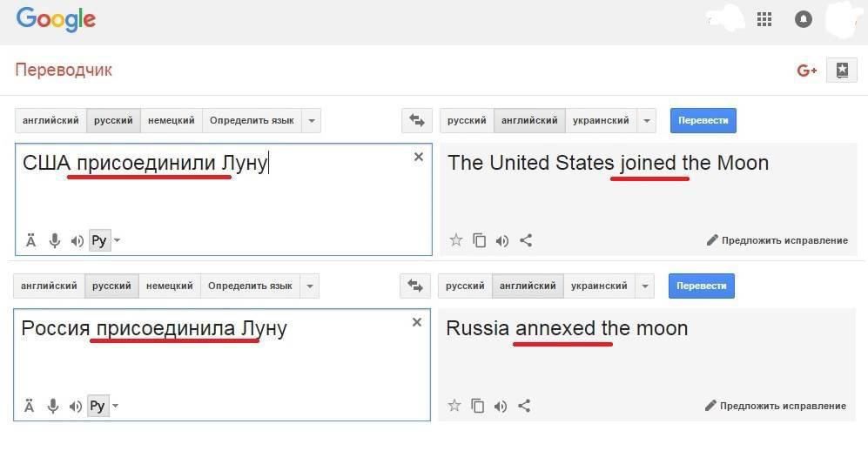Share via Google+ icon
This screenshot has width=868, height=471.
[x=806, y=71]
